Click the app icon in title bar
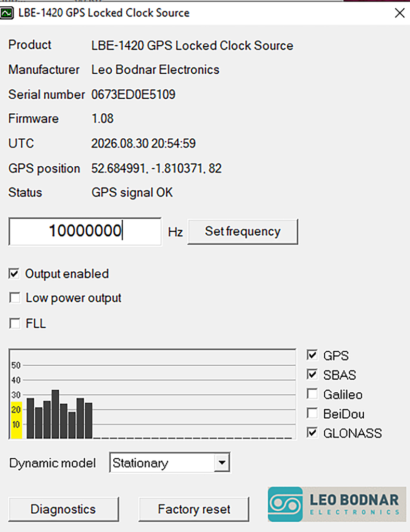This screenshot has height=532, width=410. coord(7,13)
